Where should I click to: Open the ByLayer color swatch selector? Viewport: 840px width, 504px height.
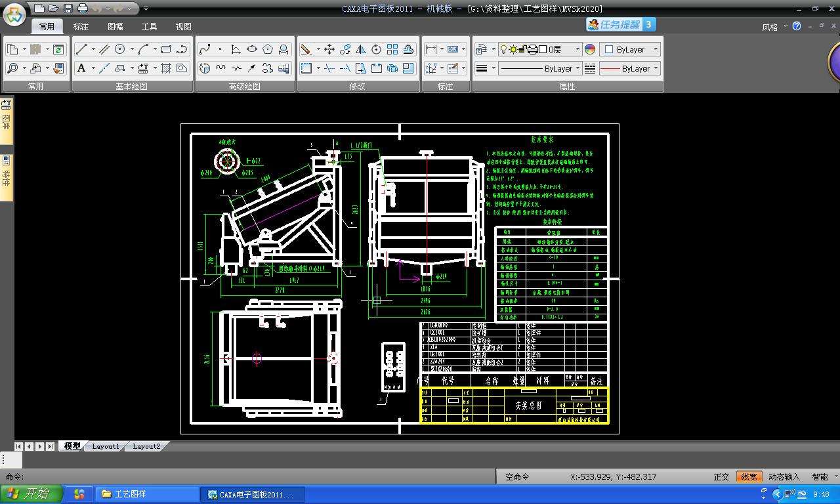[x=629, y=49]
